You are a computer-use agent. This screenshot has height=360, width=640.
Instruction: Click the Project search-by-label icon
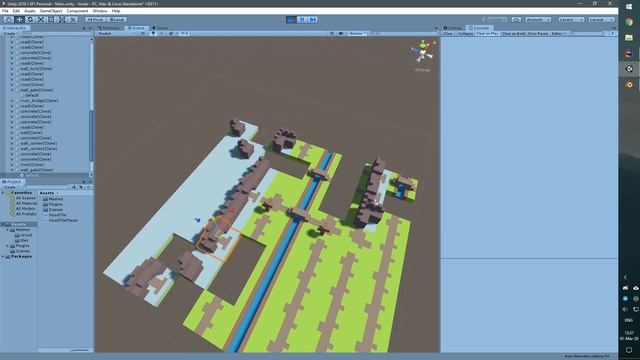pos(81,187)
